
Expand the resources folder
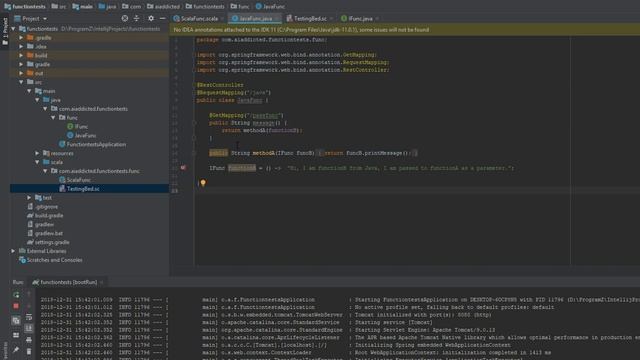click(37, 153)
